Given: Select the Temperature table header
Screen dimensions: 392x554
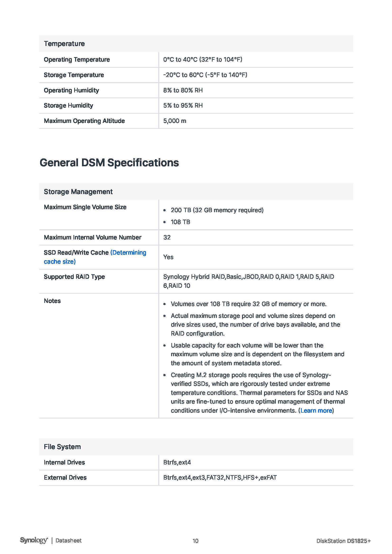Looking at the screenshot, I should 64,44.
